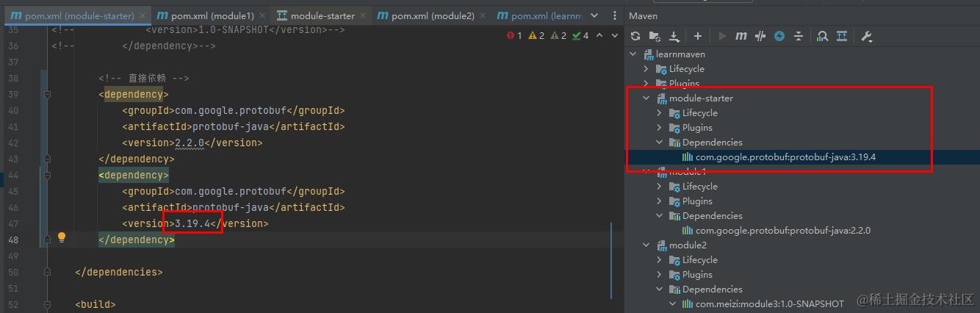The image size is (980, 313).
Task: Click the yellow warning count indicator
Action: 536,35
